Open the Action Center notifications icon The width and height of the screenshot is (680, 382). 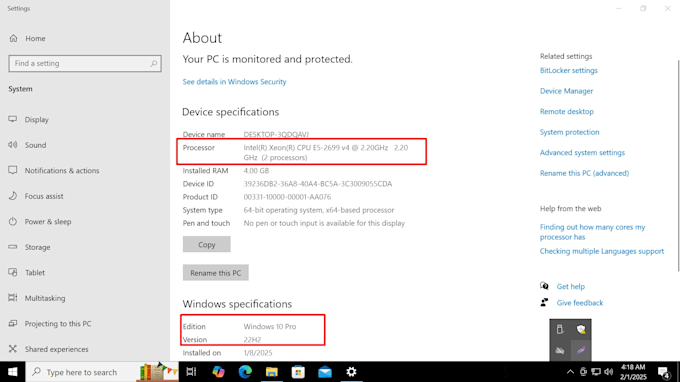point(664,372)
